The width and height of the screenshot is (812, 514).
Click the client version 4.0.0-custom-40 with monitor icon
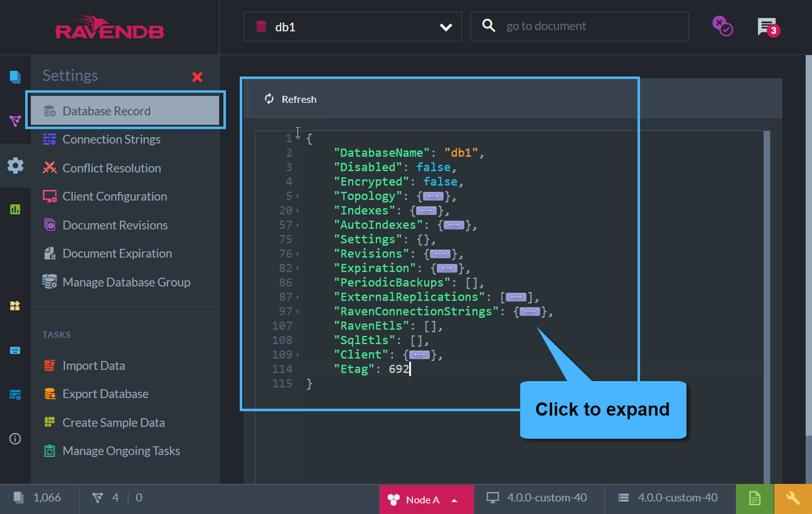pos(537,498)
